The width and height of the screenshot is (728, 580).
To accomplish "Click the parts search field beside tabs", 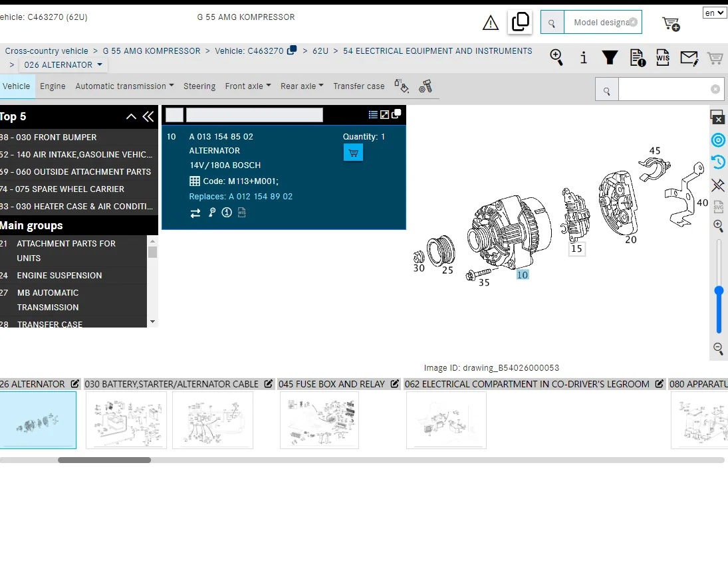I will (670, 89).
